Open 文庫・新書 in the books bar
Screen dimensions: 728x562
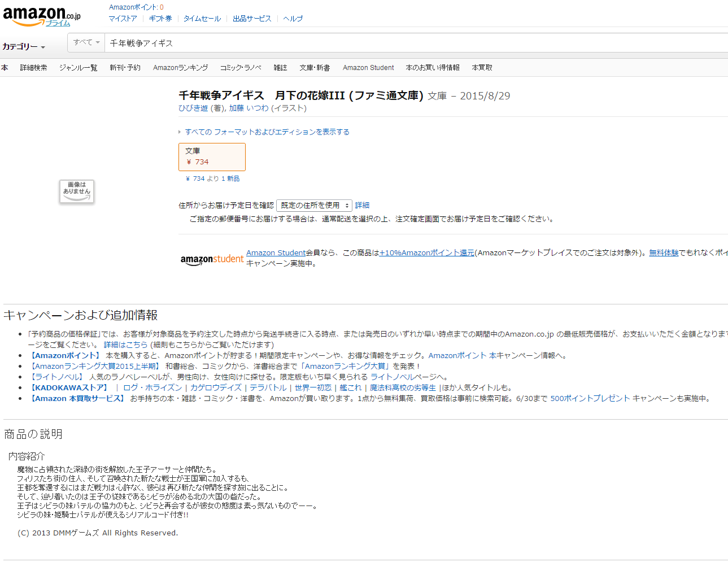click(315, 68)
